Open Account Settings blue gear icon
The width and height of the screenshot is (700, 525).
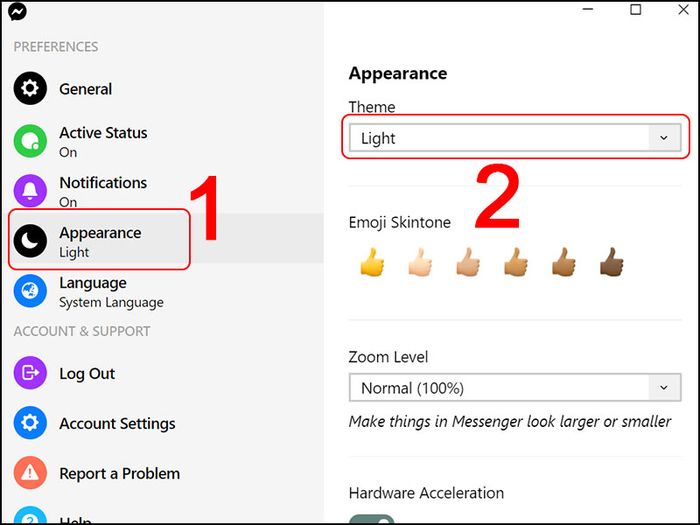pos(30,422)
